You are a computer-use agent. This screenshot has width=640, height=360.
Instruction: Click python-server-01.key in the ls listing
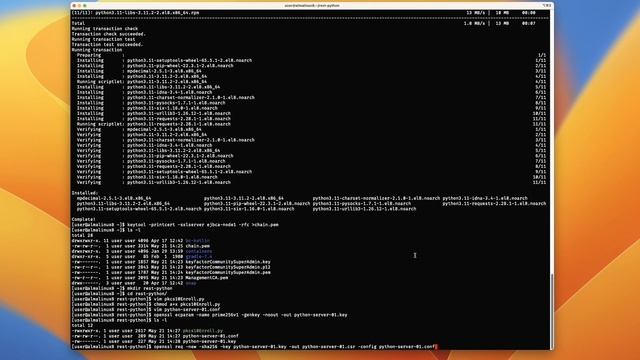(209, 342)
